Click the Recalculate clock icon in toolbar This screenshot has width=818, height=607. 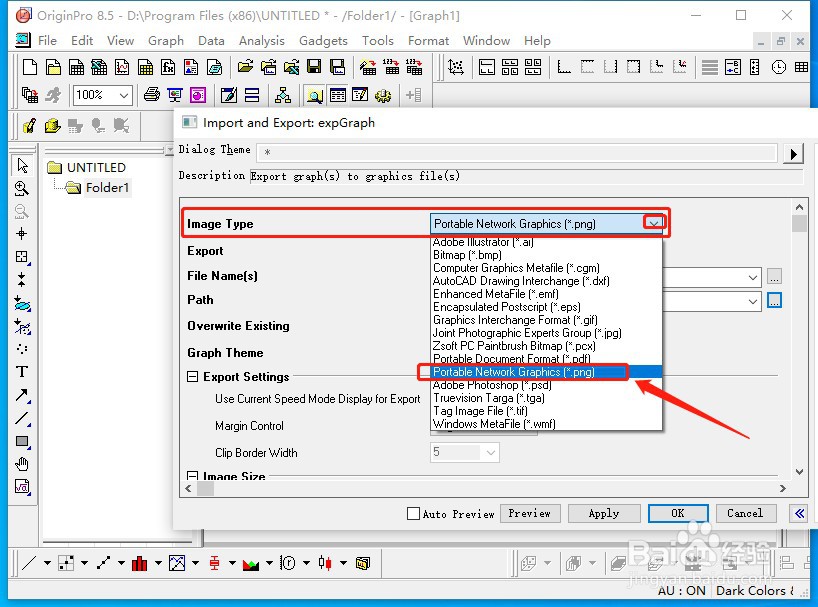778,67
